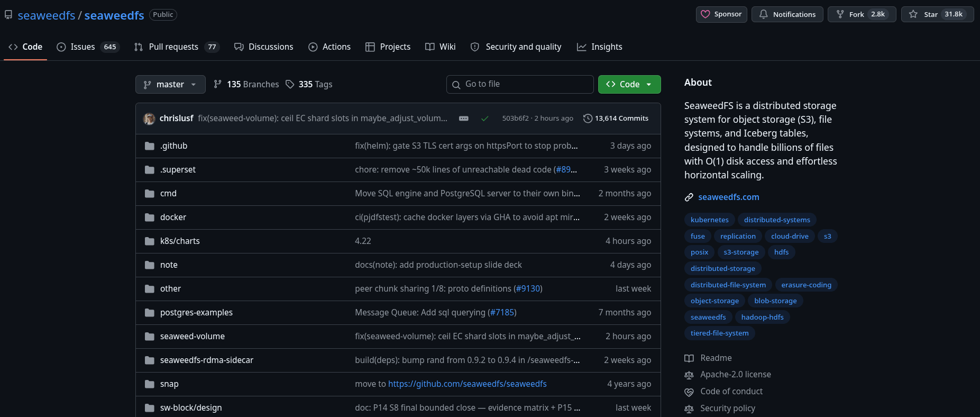The width and height of the screenshot is (980, 417).
Task: Open the #7185 pull request link
Action: coord(502,313)
